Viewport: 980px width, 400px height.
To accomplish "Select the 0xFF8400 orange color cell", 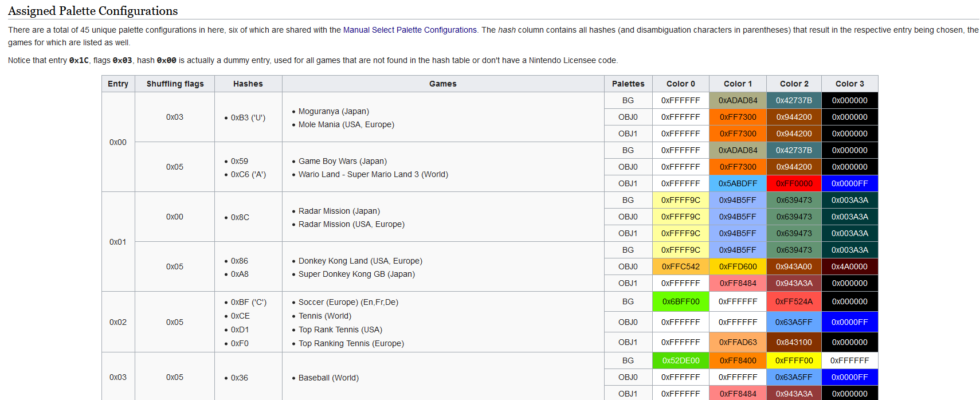I will point(738,360).
